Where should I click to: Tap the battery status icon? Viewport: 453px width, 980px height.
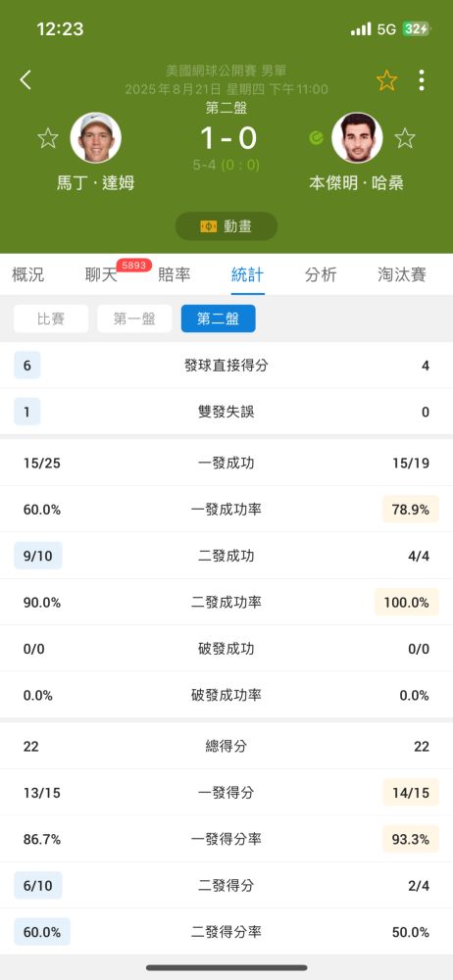click(416, 28)
